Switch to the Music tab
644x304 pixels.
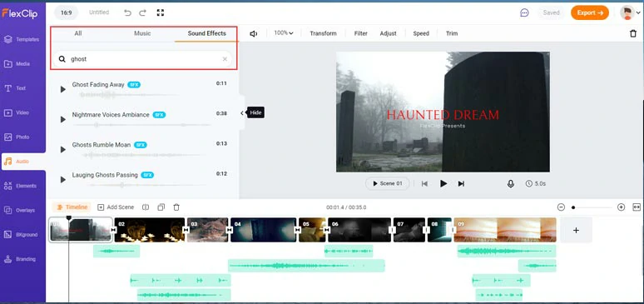pyautogui.click(x=142, y=33)
